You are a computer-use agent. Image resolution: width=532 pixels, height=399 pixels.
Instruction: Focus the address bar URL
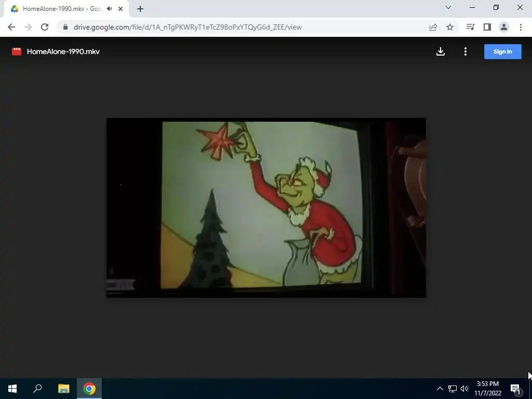pos(188,27)
